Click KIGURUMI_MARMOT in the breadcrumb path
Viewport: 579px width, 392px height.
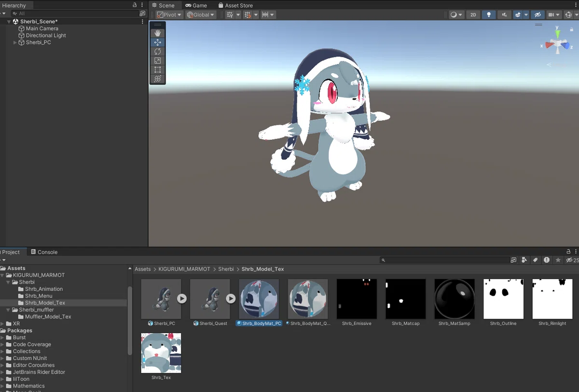pyautogui.click(x=184, y=269)
